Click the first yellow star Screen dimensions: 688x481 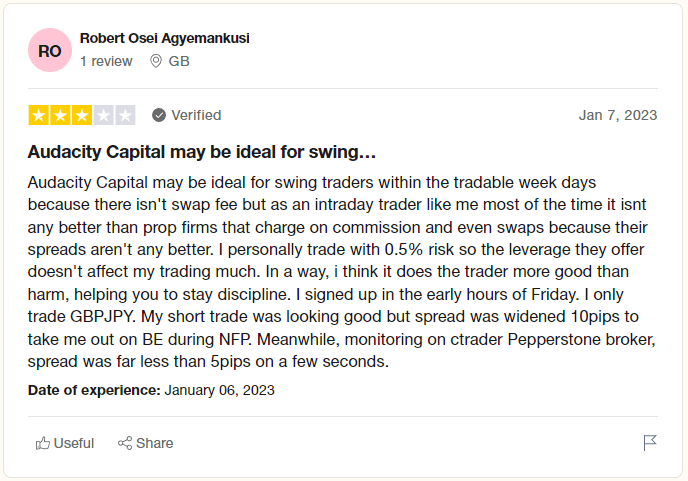(39, 115)
